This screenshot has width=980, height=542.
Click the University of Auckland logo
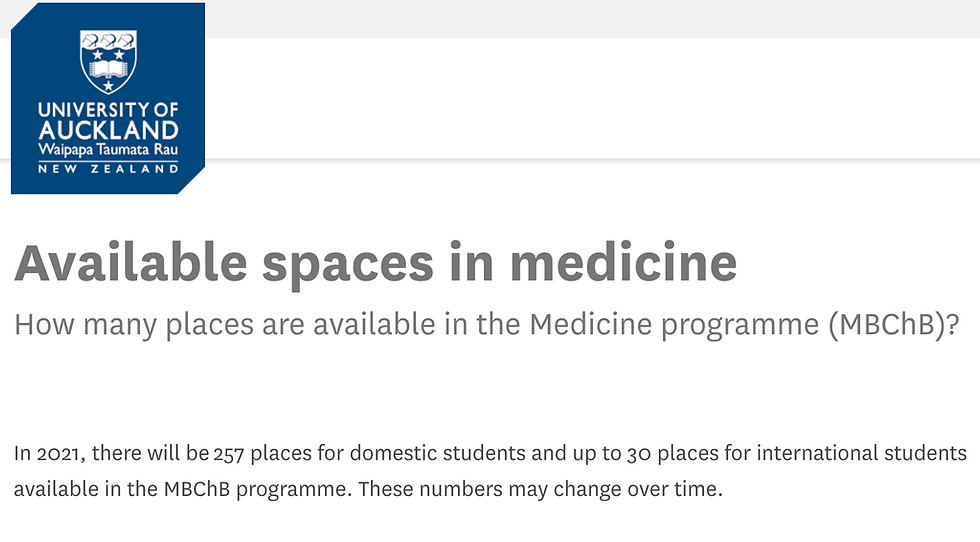click(108, 99)
